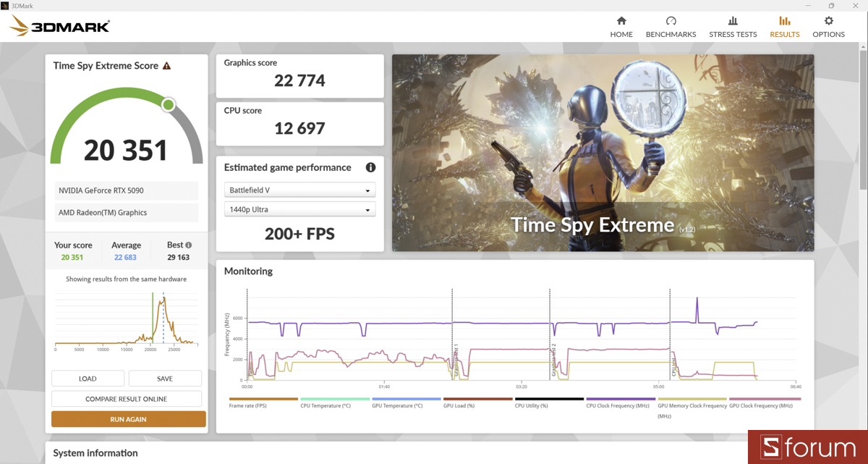Click COMPARE RESULT ONLINE
Screen dimensions: 868x464
[x=127, y=399]
